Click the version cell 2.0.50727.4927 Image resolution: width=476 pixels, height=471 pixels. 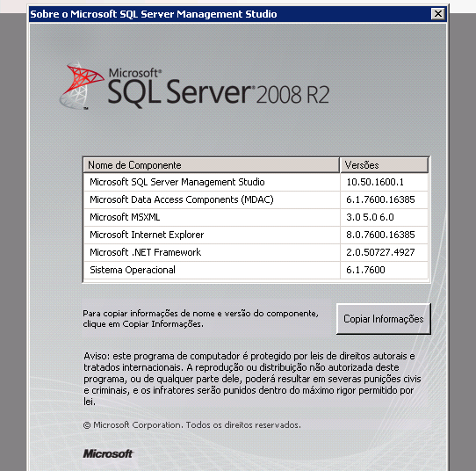pos(380,252)
